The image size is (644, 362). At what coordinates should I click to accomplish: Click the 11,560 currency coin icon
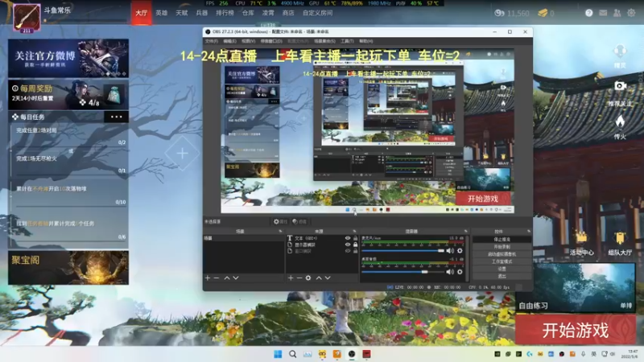(x=499, y=13)
